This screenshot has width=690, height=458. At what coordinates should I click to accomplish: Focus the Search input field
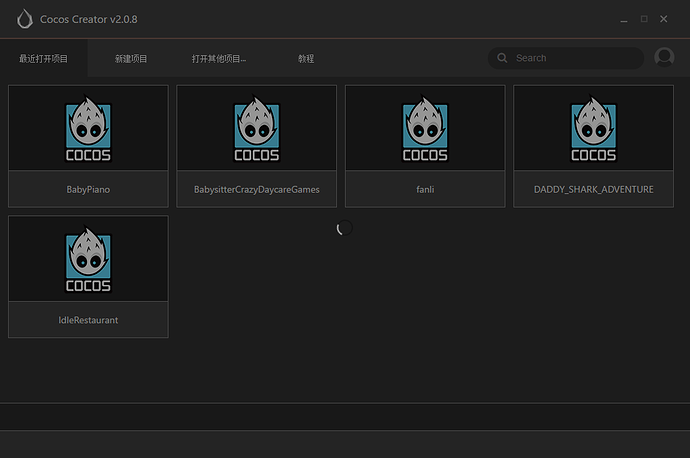pyautogui.click(x=566, y=58)
